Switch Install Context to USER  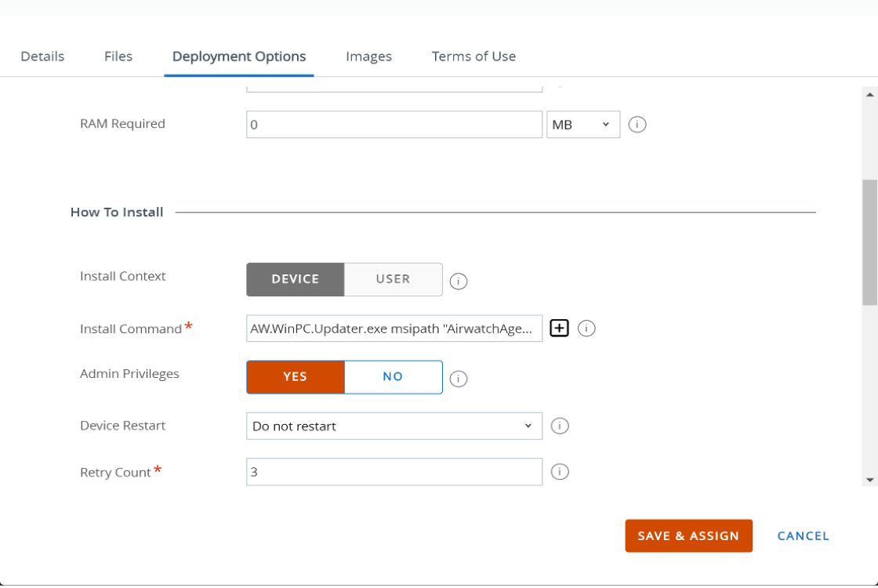pos(393,279)
